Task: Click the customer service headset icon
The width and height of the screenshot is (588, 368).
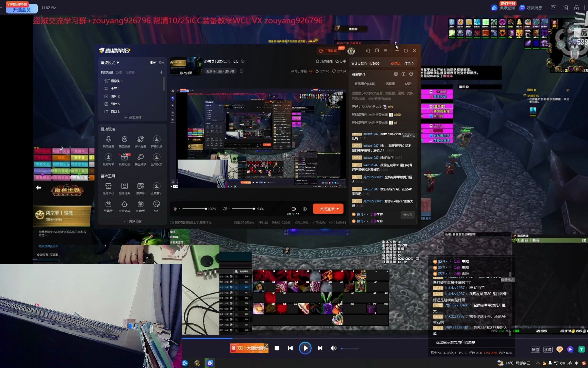Action: point(368,50)
